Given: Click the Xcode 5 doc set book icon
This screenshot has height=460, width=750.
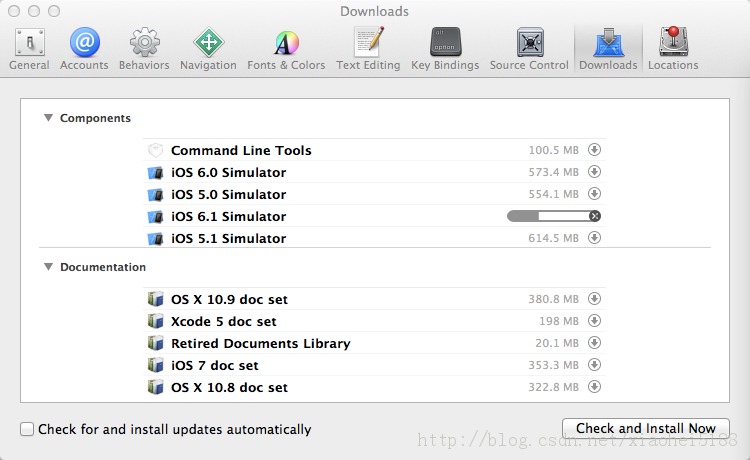Looking at the screenshot, I should [155, 321].
